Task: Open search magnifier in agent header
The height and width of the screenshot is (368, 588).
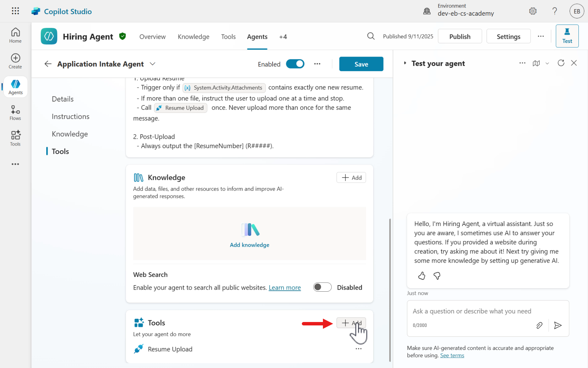Action: point(371,36)
